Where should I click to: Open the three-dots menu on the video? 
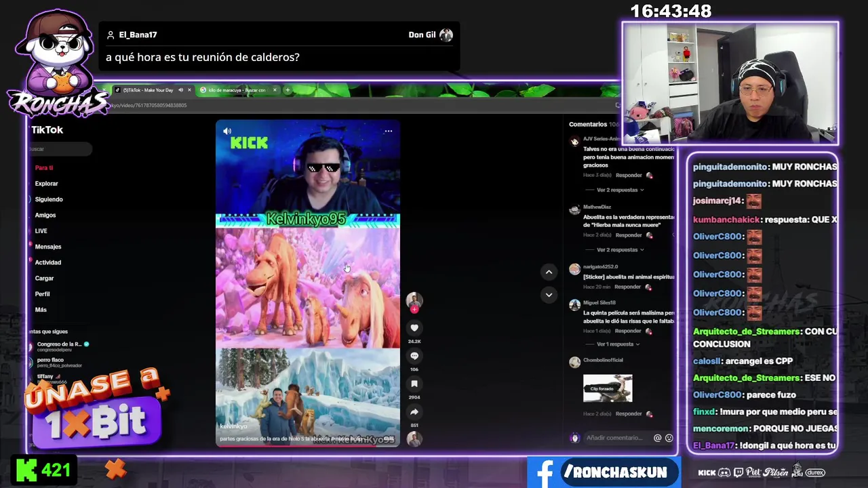(x=389, y=131)
